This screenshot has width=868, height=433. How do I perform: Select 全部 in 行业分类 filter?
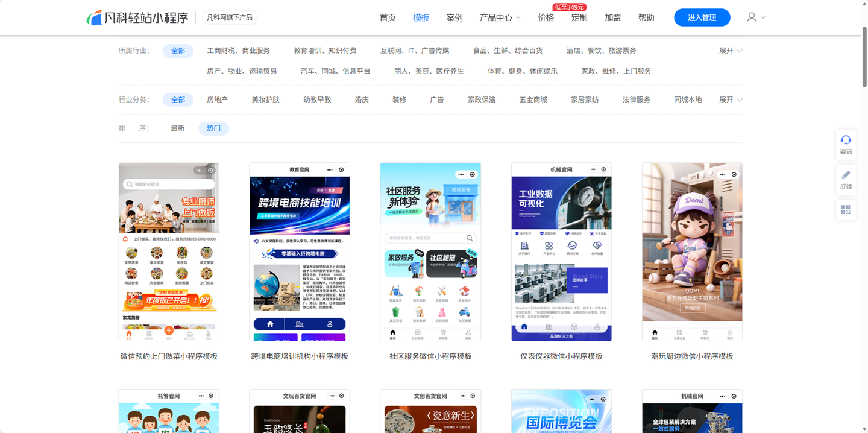178,100
